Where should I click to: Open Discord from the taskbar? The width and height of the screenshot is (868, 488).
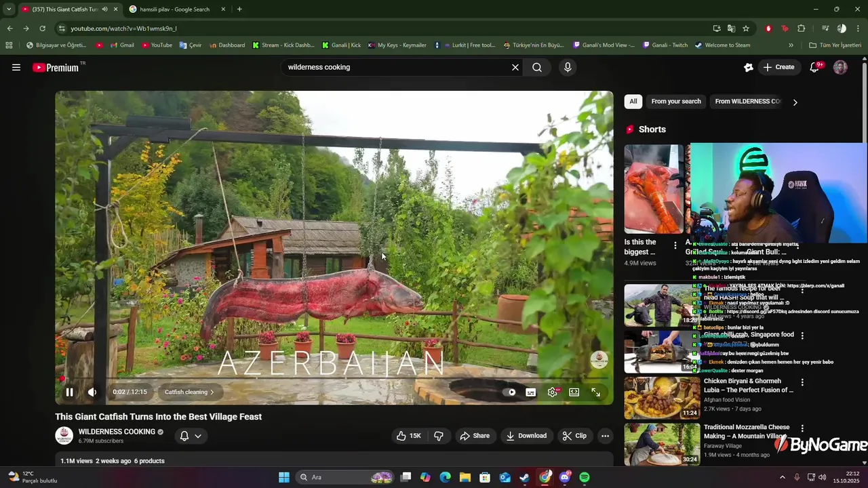[x=565, y=477]
